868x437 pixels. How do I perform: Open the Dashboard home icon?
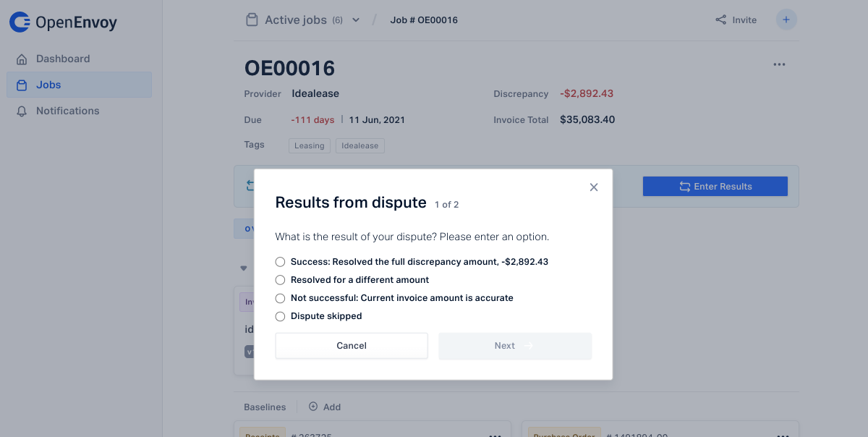(x=22, y=59)
